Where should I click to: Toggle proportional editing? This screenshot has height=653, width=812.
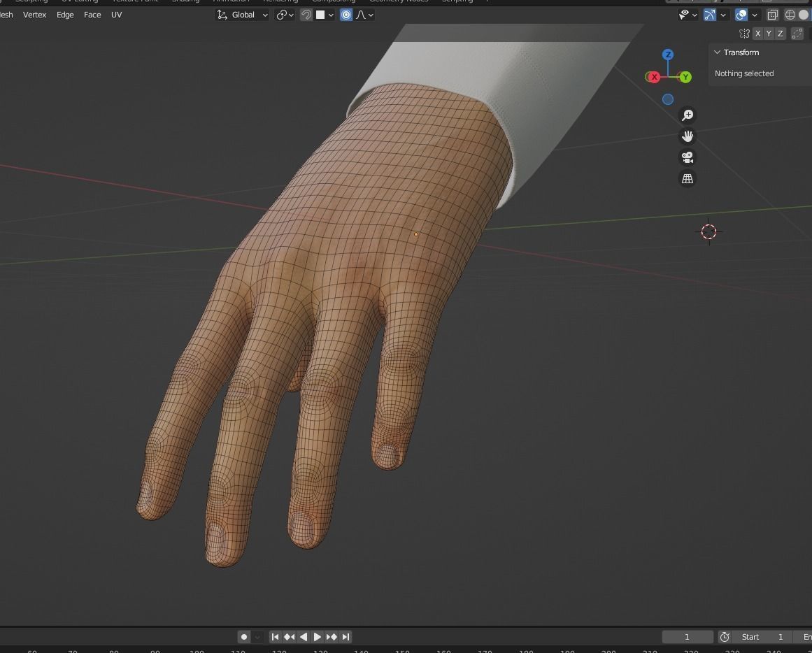click(x=346, y=15)
